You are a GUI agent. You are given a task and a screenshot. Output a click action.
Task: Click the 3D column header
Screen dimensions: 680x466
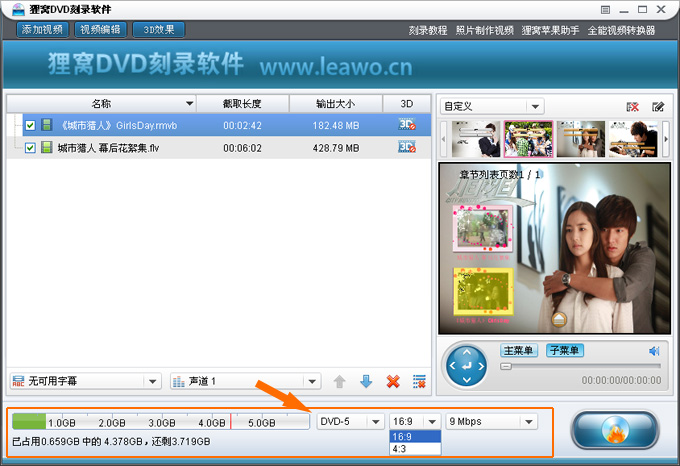click(x=407, y=104)
